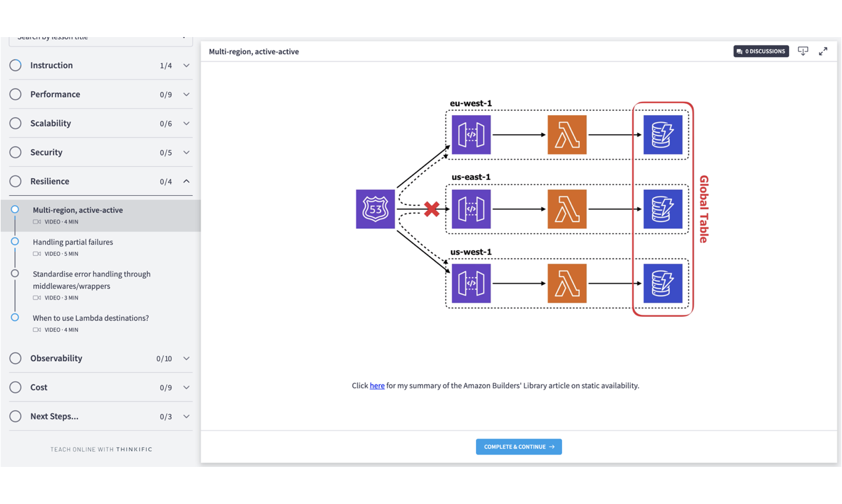Toggle the completion circle beside Instruction
The height and width of the screenshot is (504, 842).
(15, 65)
